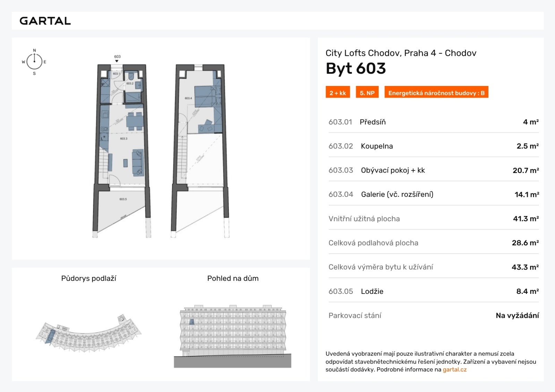Select the 603.01 Předsíň row

pos(434,122)
